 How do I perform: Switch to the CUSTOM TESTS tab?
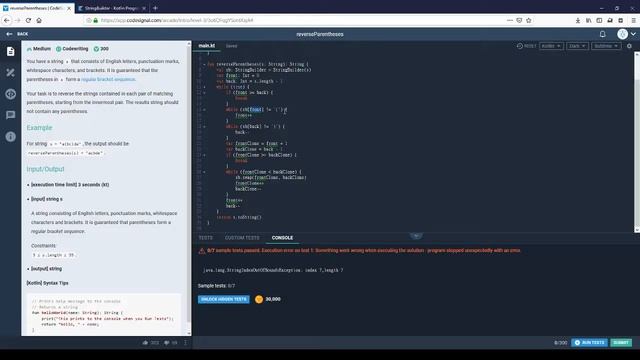(x=242, y=238)
